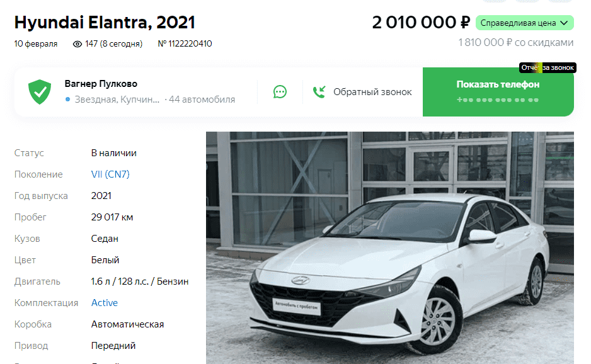Click the Звездная, Купчин... address text
This screenshot has width=591, height=364.
[x=117, y=100]
